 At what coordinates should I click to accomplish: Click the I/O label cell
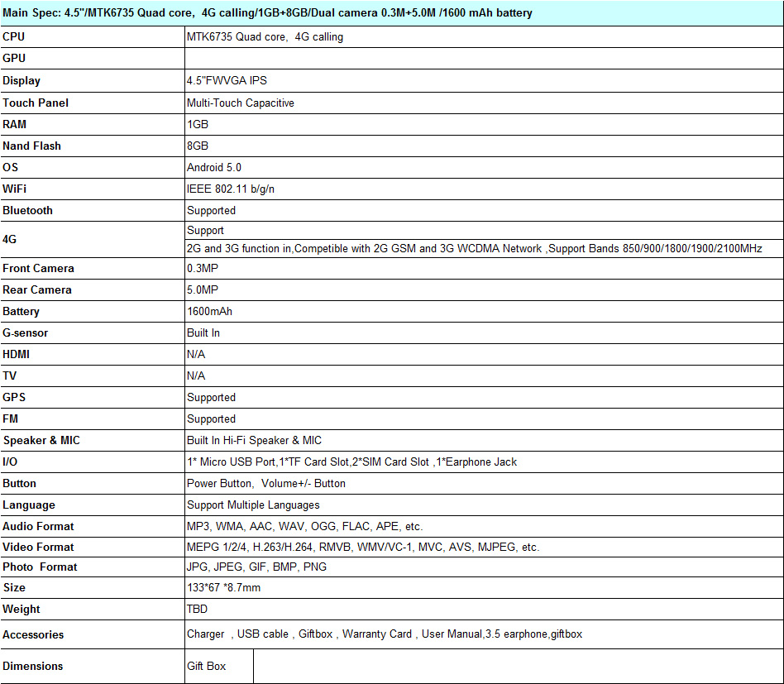tap(93, 462)
